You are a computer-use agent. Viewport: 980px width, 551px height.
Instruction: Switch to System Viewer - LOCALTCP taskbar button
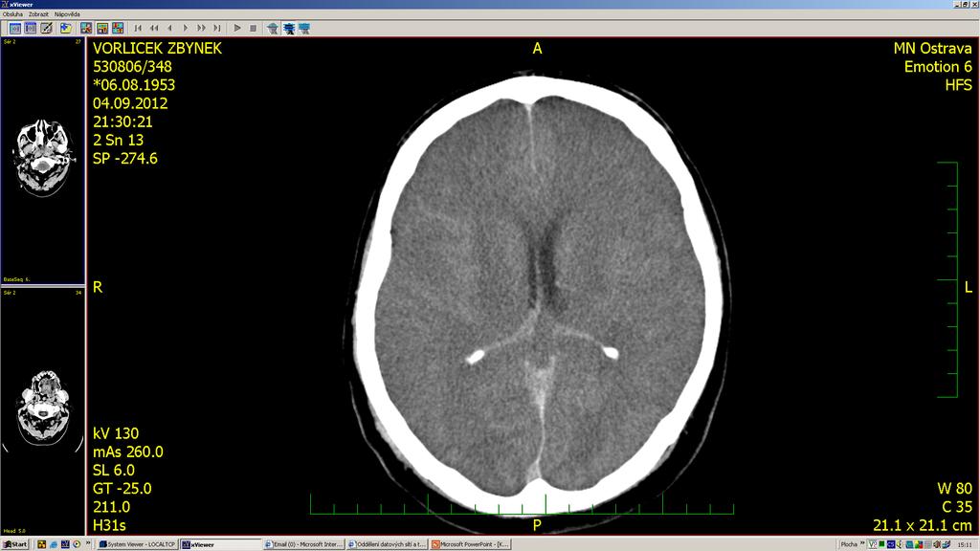138,544
